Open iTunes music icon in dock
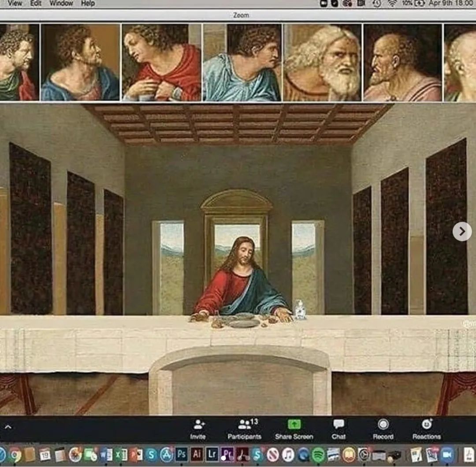The width and height of the screenshot is (476, 467). (x=288, y=455)
